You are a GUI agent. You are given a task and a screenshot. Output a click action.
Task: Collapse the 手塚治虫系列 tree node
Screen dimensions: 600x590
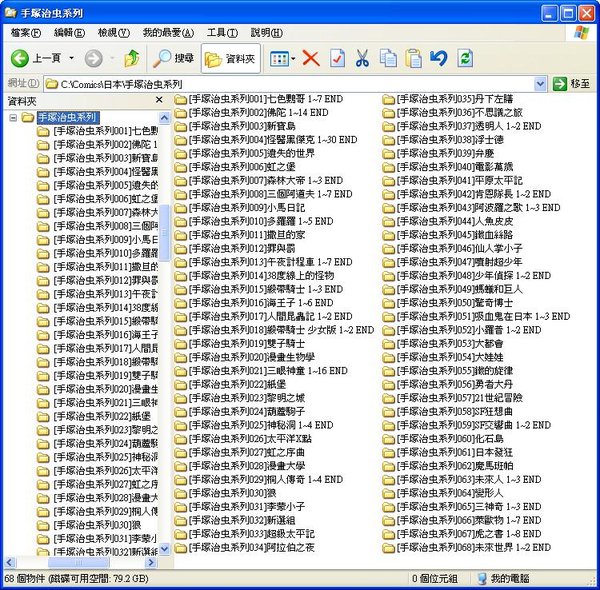[x=14, y=118]
